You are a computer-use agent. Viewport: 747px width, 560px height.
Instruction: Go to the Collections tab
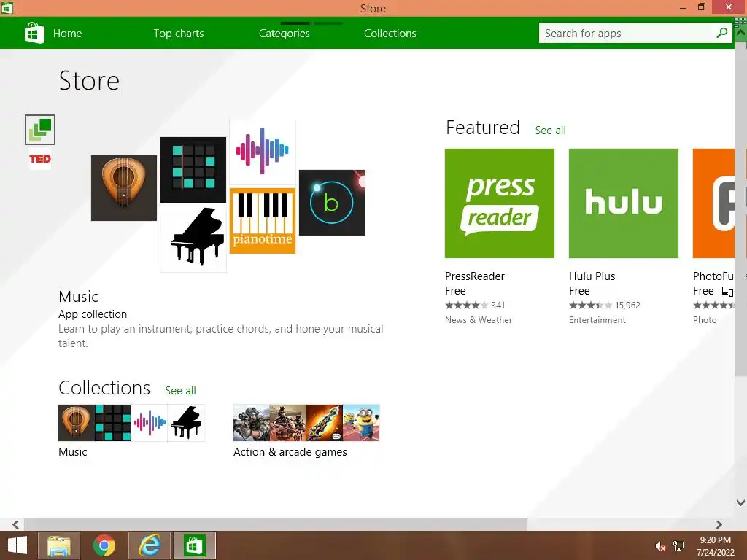point(390,34)
